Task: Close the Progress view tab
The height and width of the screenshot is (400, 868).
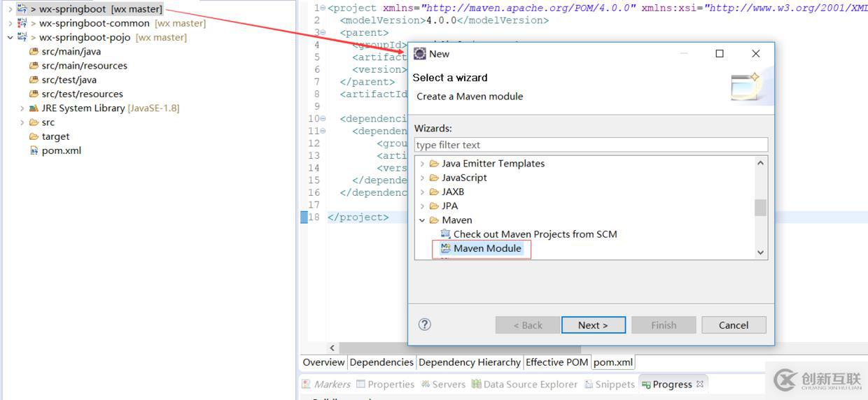Action: pyautogui.click(x=699, y=383)
